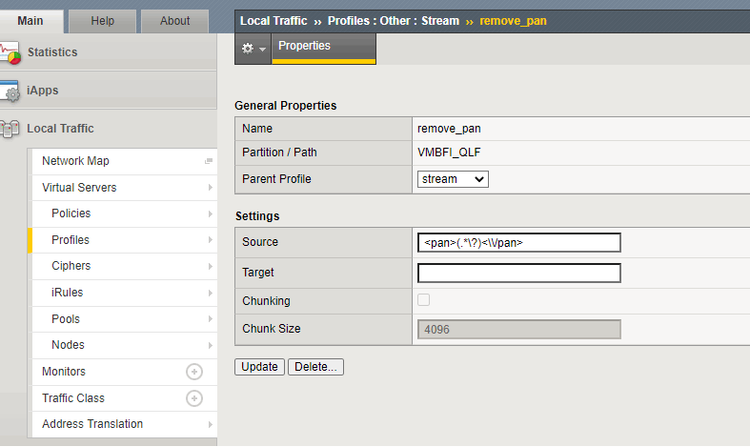The width and height of the screenshot is (750, 447).
Task: Click the Delete button
Action: pyautogui.click(x=316, y=367)
